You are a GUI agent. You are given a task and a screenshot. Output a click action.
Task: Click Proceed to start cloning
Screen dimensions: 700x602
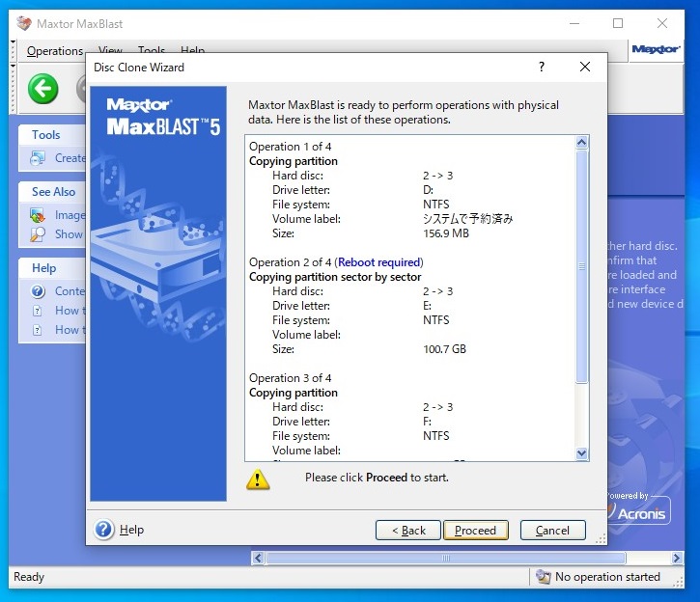(475, 531)
